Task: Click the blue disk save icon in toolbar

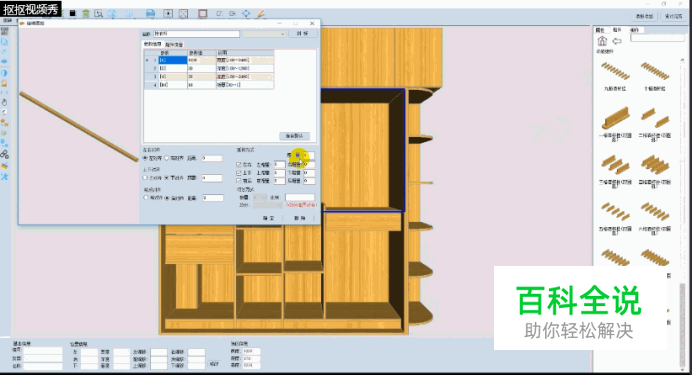Action: click(x=150, y=14)
